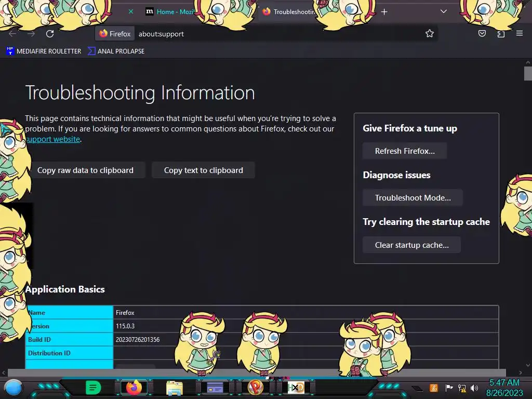The image size is (532, 399).
Task: Open the HxD hex editor taskbar icon
Action: [x=296, y=388]
